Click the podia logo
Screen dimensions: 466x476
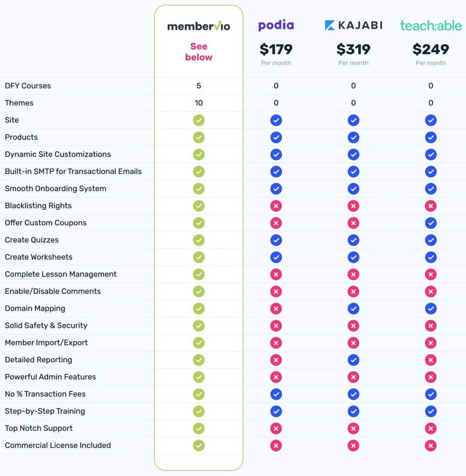pyautogui.click(x=276, y=25)
